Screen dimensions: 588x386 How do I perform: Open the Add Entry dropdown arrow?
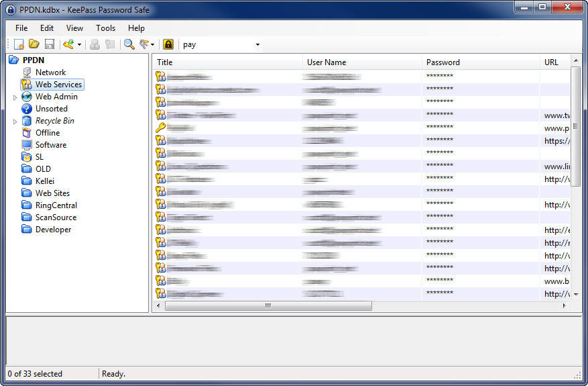point(80,45)
